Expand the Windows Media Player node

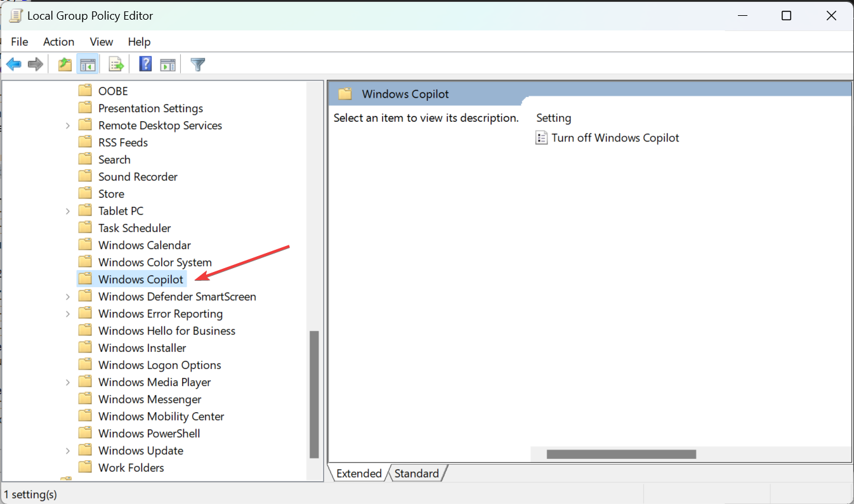pyautogui.click(x=68, y=382)
